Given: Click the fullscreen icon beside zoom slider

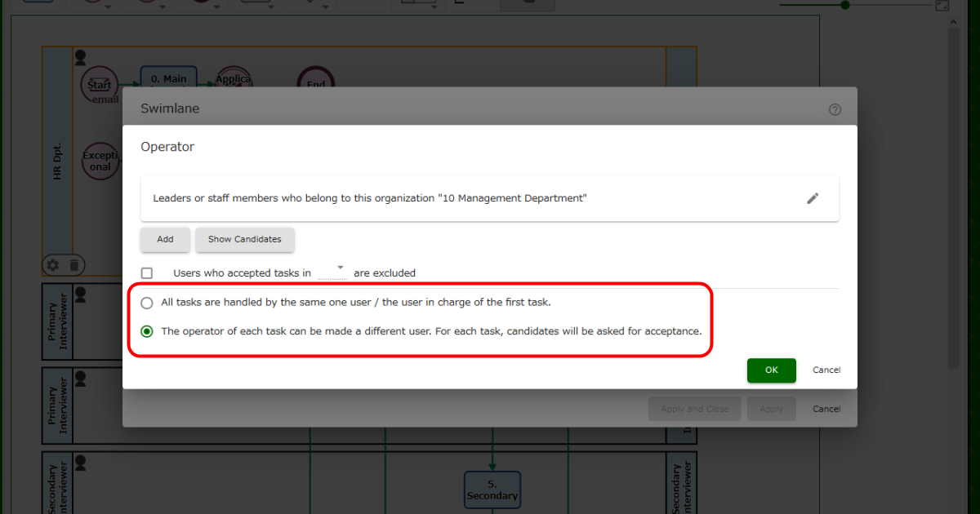Looking at the screenshot, I should point(942,6).
